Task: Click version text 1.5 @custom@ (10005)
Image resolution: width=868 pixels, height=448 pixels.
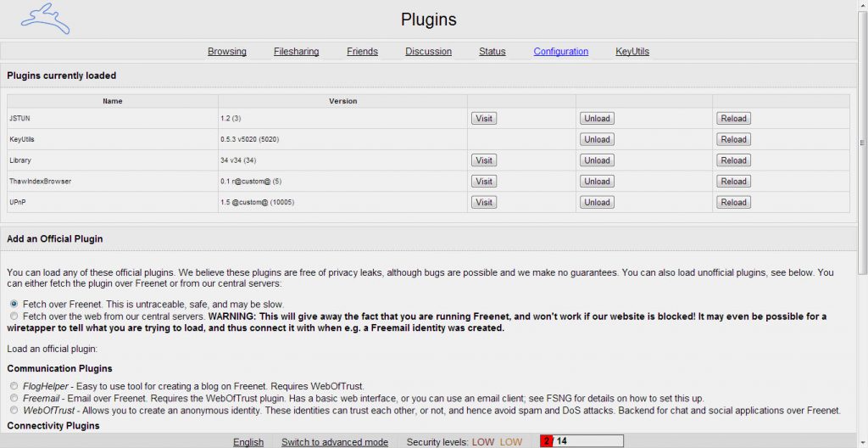Action: tap(258, 203)
